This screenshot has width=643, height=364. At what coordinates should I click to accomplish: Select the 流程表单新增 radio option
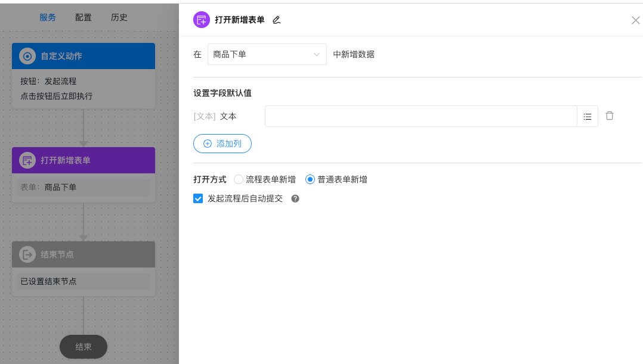click(x=239, y=179)
